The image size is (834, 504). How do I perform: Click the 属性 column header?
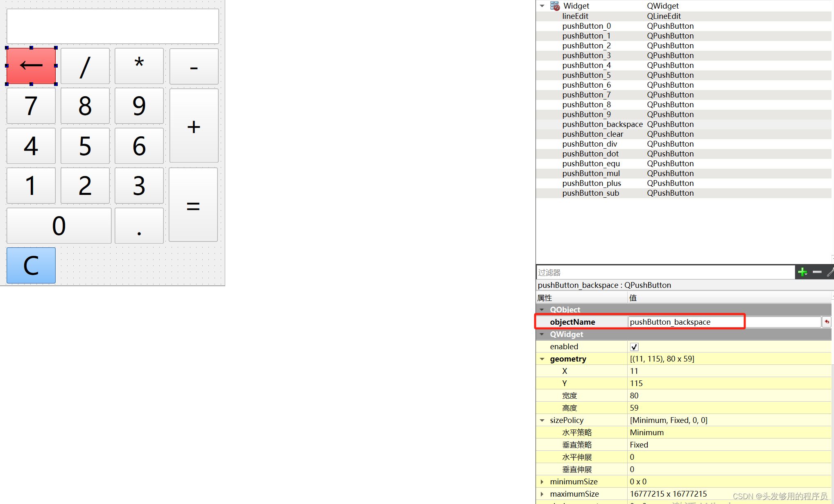coord(582,298)
